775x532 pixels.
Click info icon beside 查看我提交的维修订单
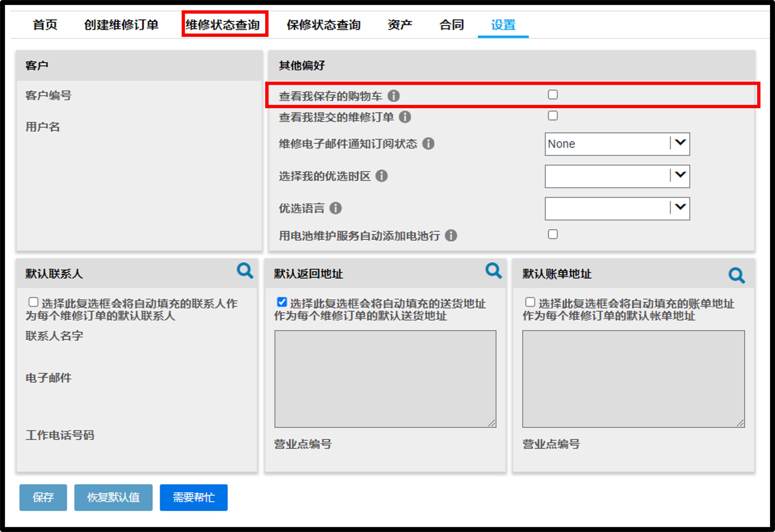(405, 117)
